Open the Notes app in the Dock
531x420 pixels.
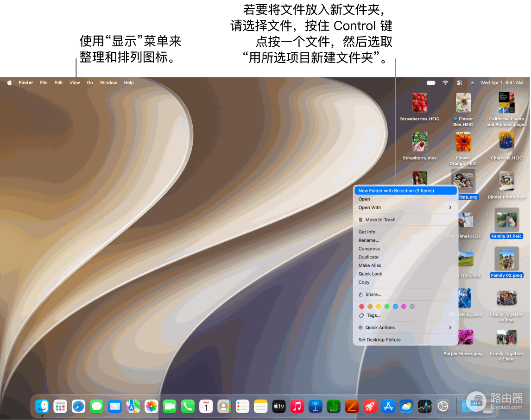pyautogui.click(x=261, y=406)
